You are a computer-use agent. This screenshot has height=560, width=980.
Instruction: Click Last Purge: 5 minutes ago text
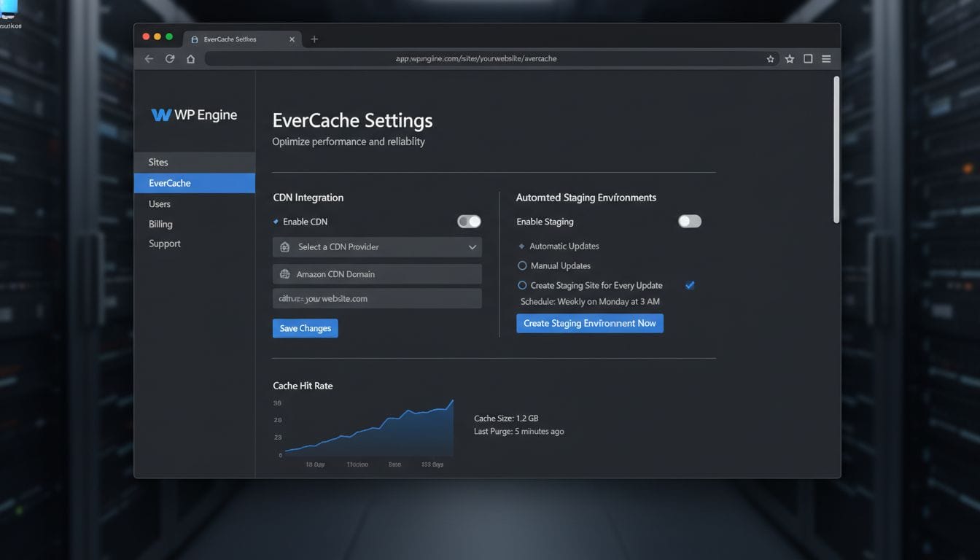pyautogui.click(x=519, y=432)
